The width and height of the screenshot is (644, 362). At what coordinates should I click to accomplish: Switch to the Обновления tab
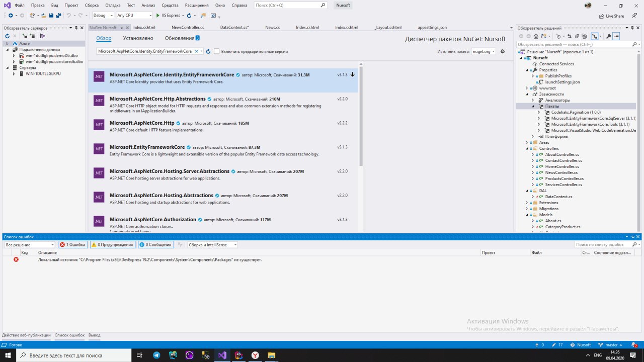(182, 38)
